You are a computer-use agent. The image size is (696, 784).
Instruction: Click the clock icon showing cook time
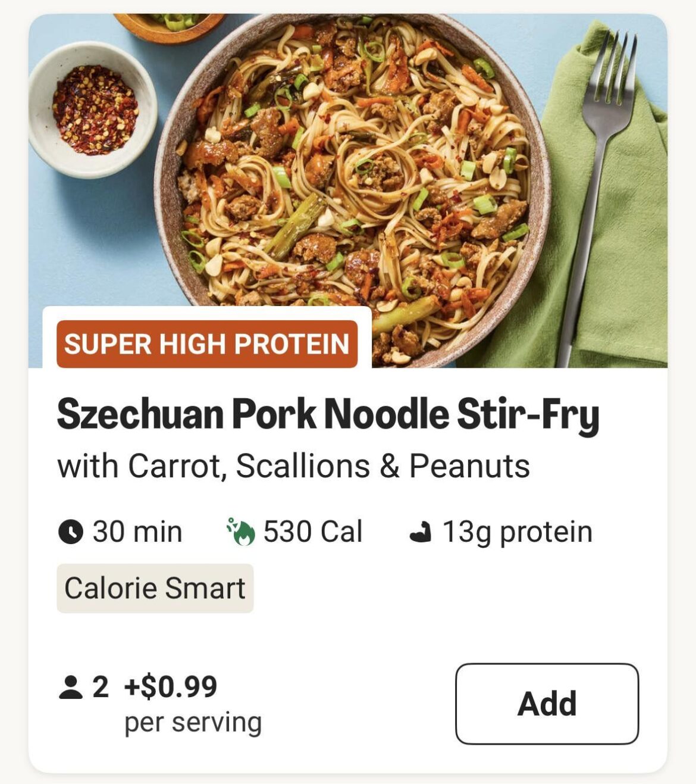pyautogui.click(x=73, y=532)
